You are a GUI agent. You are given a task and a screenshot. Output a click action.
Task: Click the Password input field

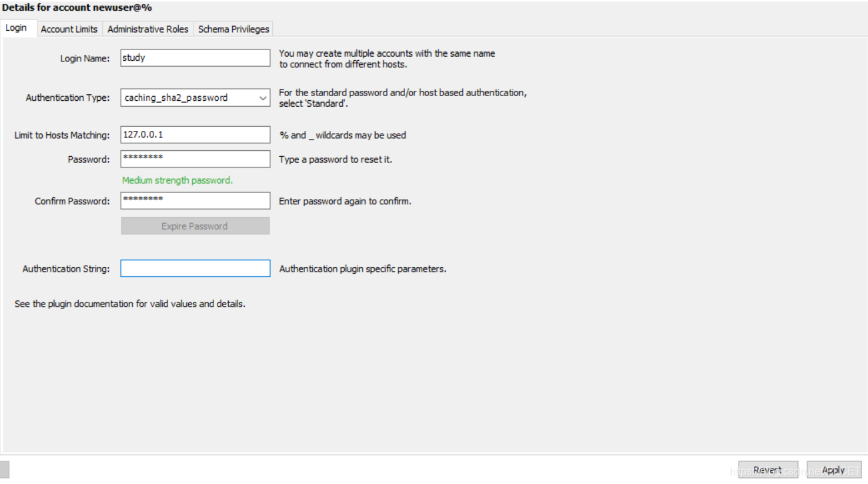(195, 159)
